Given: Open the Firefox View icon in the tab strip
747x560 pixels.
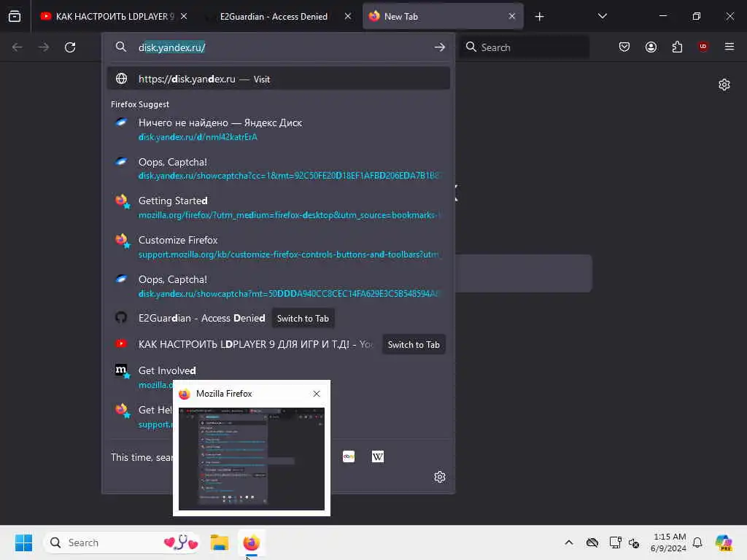Looking at the screenshot, I should pyautogui.click(x=15, y=17).
